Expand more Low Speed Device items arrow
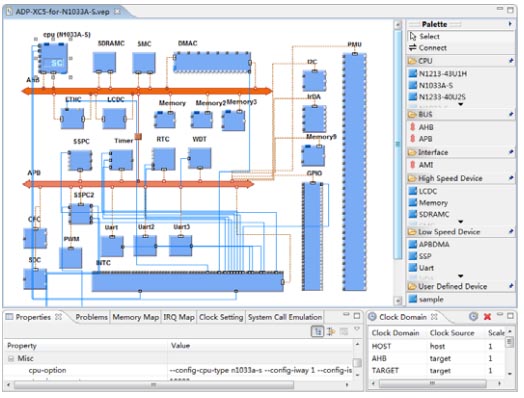 461,276
